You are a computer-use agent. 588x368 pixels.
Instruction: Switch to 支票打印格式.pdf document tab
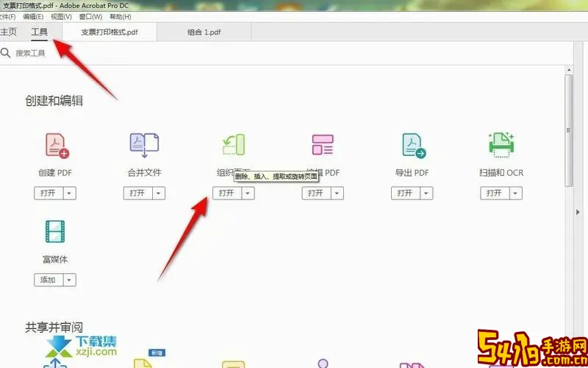(110, 32)
